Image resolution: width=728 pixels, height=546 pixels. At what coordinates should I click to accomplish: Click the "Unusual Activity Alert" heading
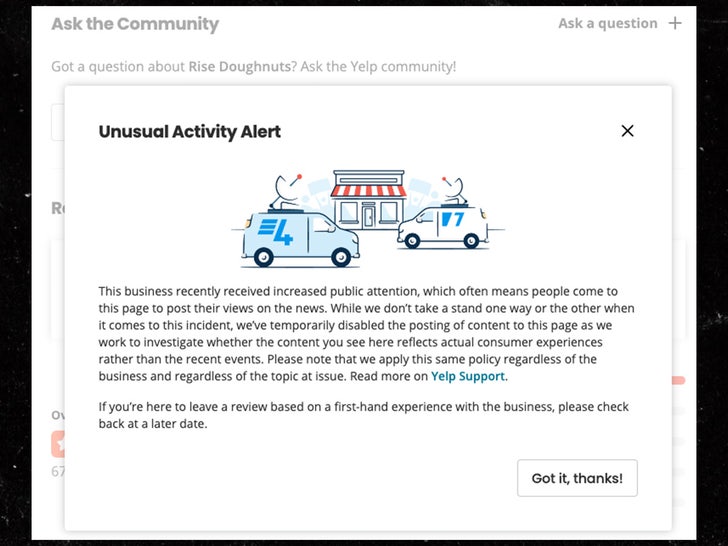pos(190,131)
